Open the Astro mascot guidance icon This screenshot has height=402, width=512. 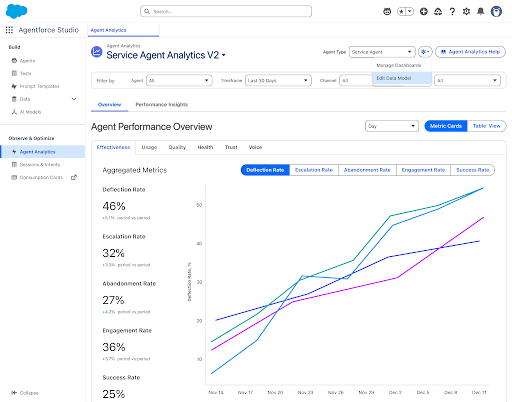[x=387, y=12]
